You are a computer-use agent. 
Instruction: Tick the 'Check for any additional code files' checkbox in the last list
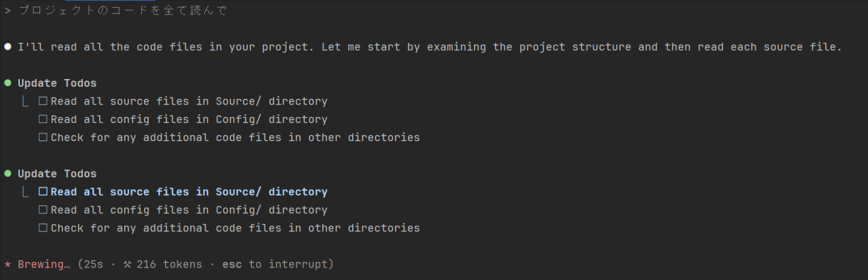tap(43, 228)
